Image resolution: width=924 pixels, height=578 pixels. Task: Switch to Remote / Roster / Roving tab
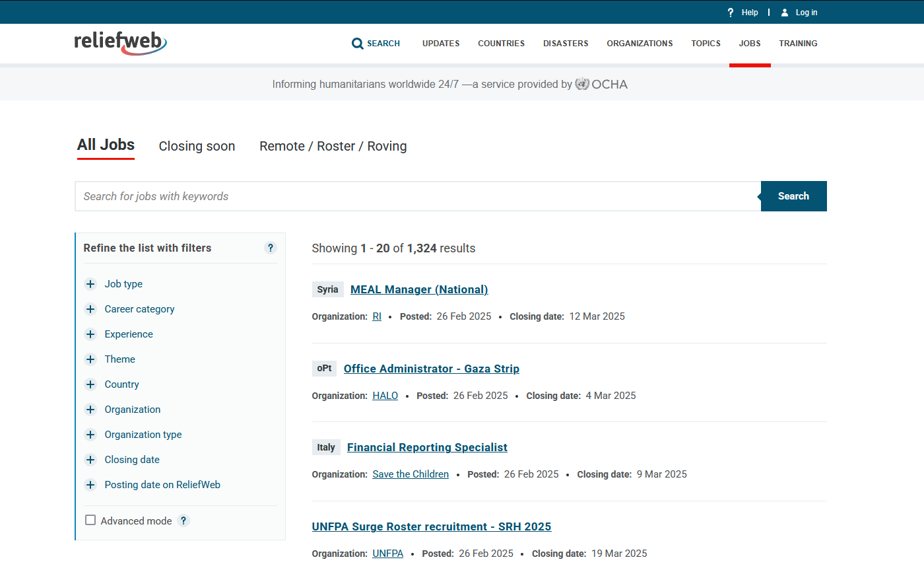coord(333,146)
